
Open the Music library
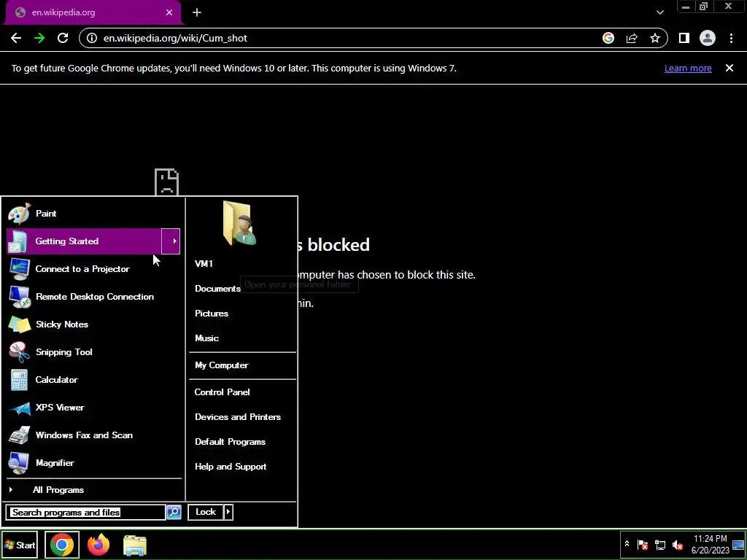point(242,338)
